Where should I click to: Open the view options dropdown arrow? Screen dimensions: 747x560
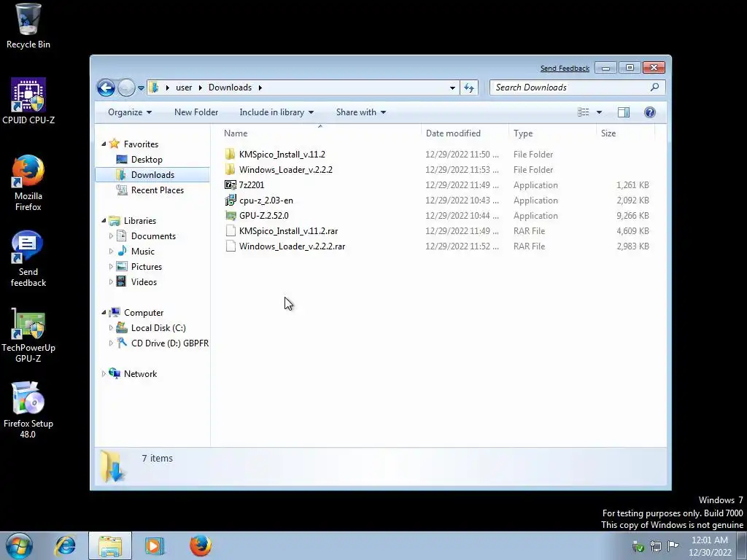pyautogui.click(x=600, y=112)
